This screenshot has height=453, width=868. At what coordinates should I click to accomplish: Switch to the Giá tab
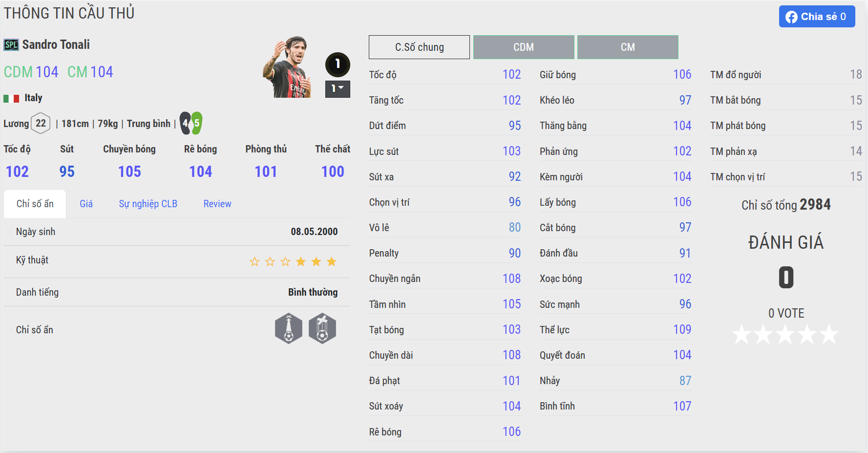[x=86, y=204]
